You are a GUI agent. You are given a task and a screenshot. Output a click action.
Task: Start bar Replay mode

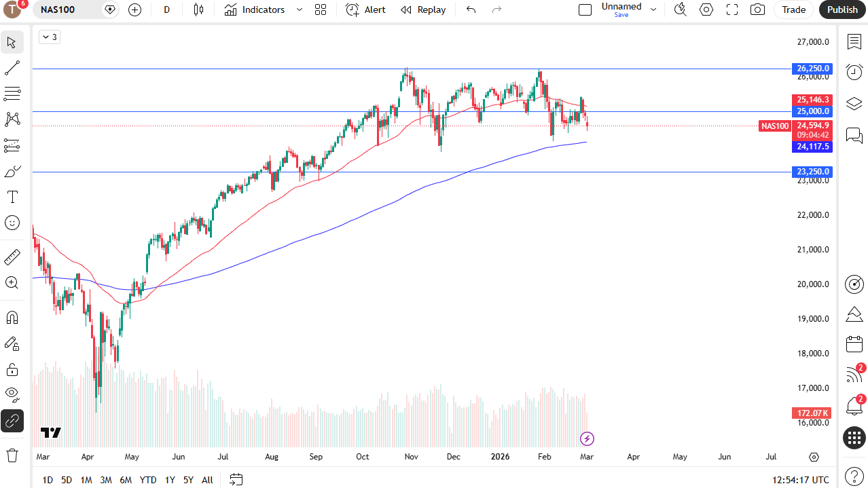423,10
